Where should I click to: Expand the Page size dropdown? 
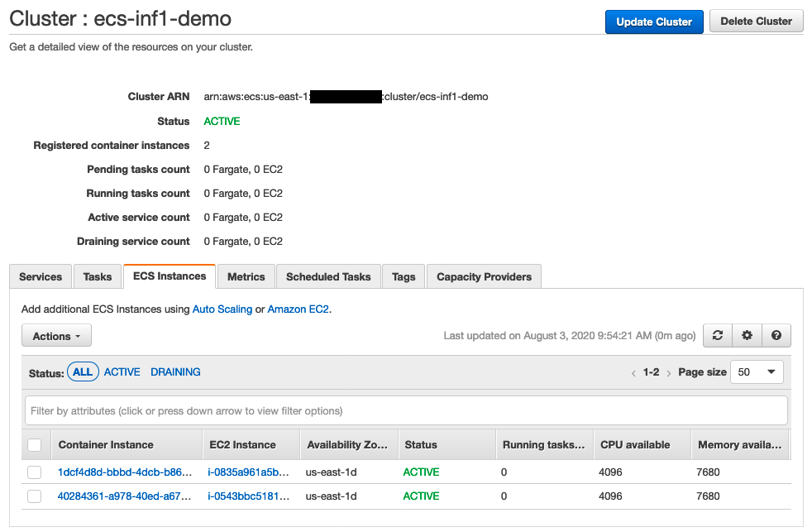[x=757, y=372]
